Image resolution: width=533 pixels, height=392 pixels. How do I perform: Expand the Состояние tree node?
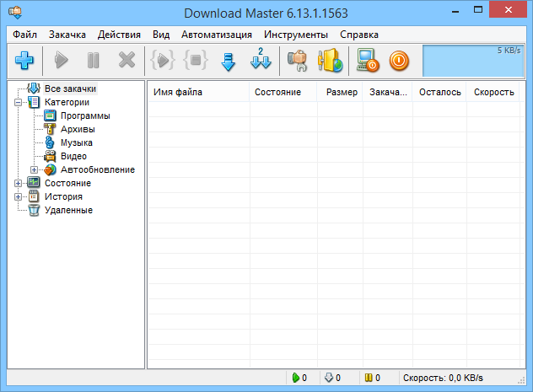click(18, 183)
